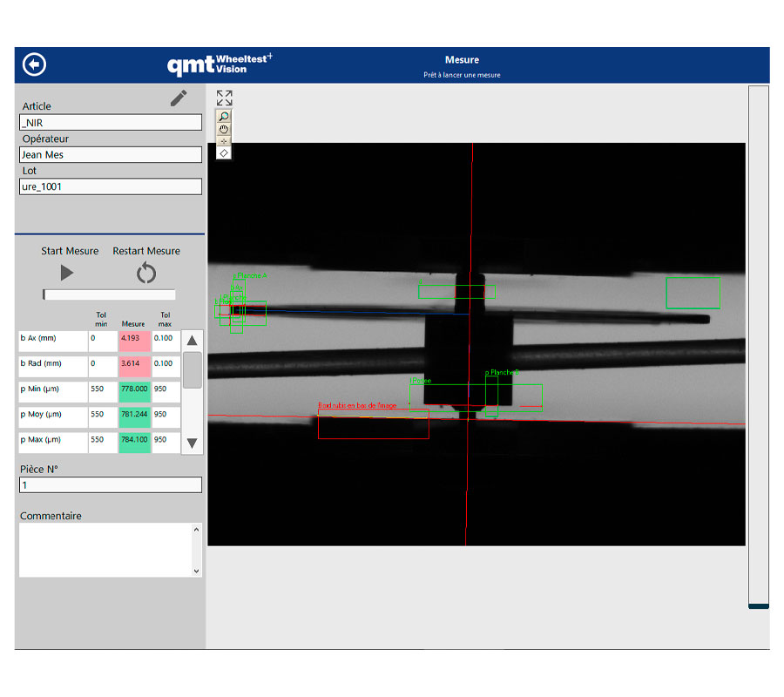Select the crosshair move tool
784x697 pixels.
pyautogui.click(x=224, y=140)
